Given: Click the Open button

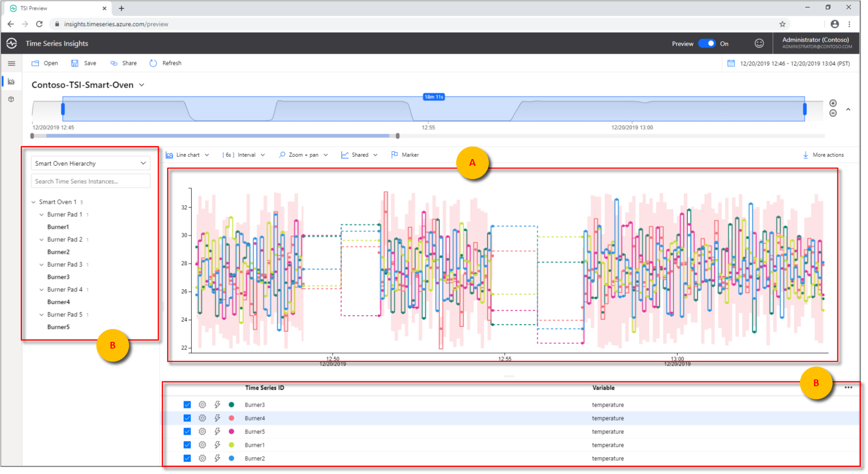Looking at the screenshot, I should tap(44, 63).
